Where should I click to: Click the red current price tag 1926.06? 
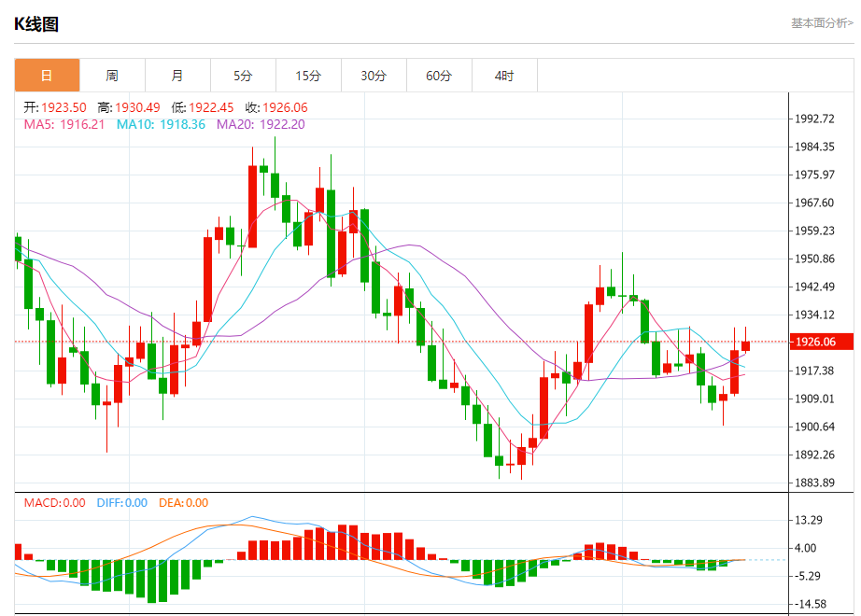[822, 342]
